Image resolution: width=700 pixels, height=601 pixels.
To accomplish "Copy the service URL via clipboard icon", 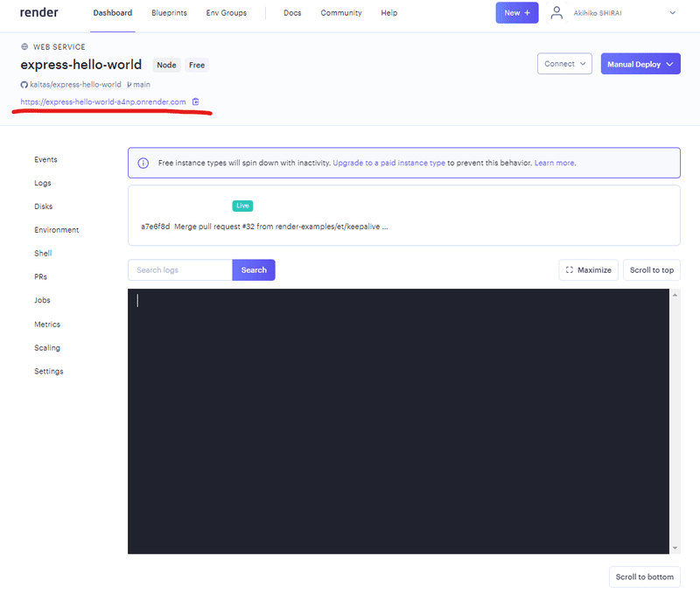I will pyautogui.click(x=196, y=101).
